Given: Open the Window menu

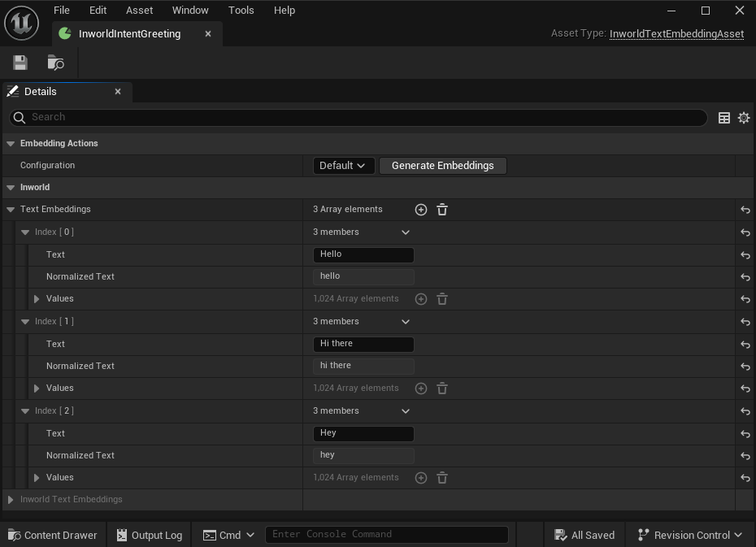Looking at the screenshot, I should (190, 10).
